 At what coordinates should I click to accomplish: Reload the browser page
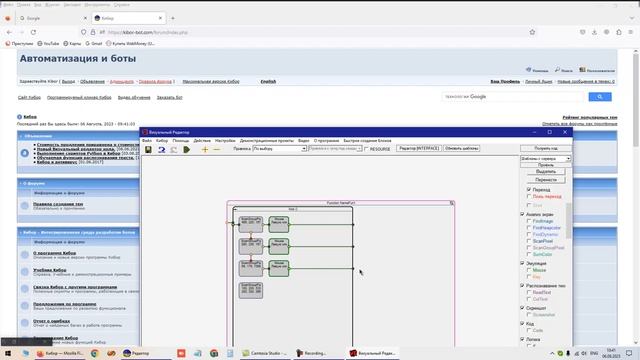(33, 32)
